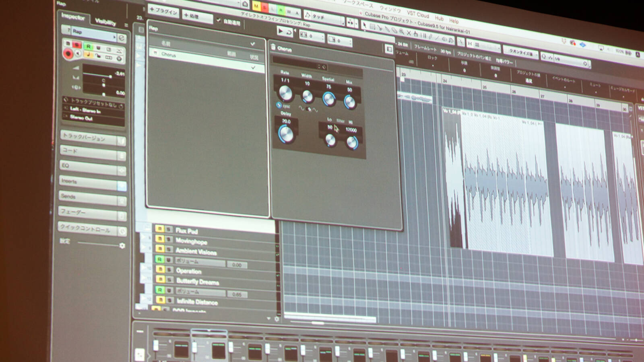Adjust the Chorus Rate knob
Viewport: 644px width, 362px height.
tap(285, 93)
